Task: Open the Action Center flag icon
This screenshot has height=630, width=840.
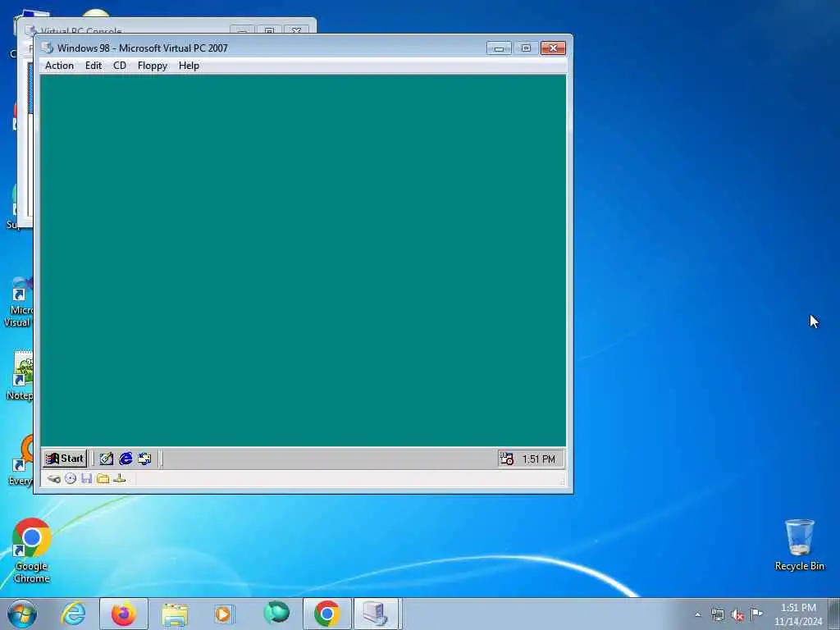Action: pyautogui.click(x=756, y=614)
